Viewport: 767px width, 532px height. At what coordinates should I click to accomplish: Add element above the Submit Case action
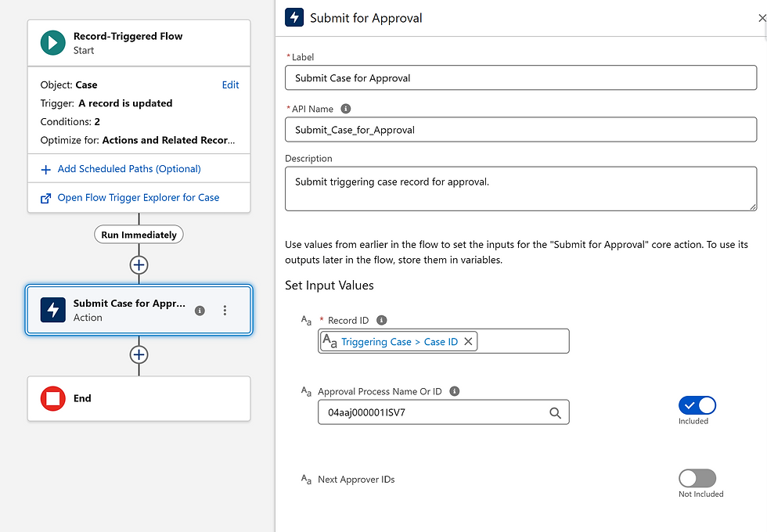point(139,265)
